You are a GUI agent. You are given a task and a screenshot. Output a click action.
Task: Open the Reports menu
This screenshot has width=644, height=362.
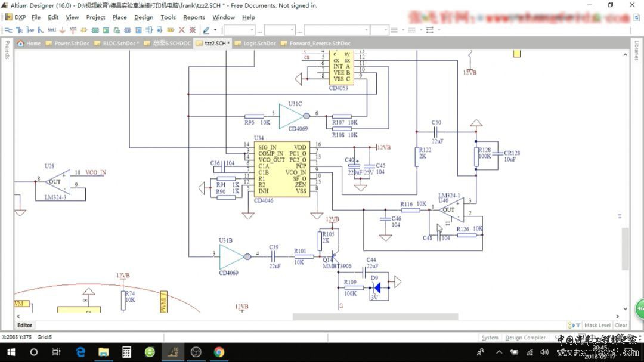click(194, 17)
